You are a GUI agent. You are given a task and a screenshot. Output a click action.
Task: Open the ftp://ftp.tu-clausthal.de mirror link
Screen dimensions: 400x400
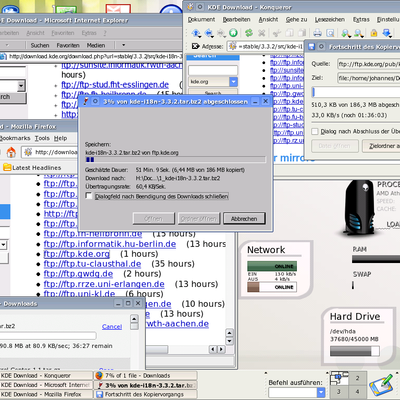92,264
